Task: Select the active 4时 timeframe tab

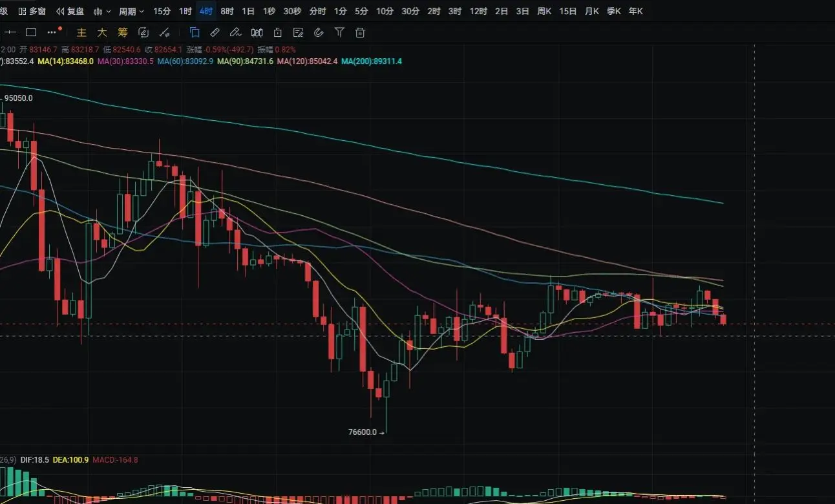Action: [206, 12]
